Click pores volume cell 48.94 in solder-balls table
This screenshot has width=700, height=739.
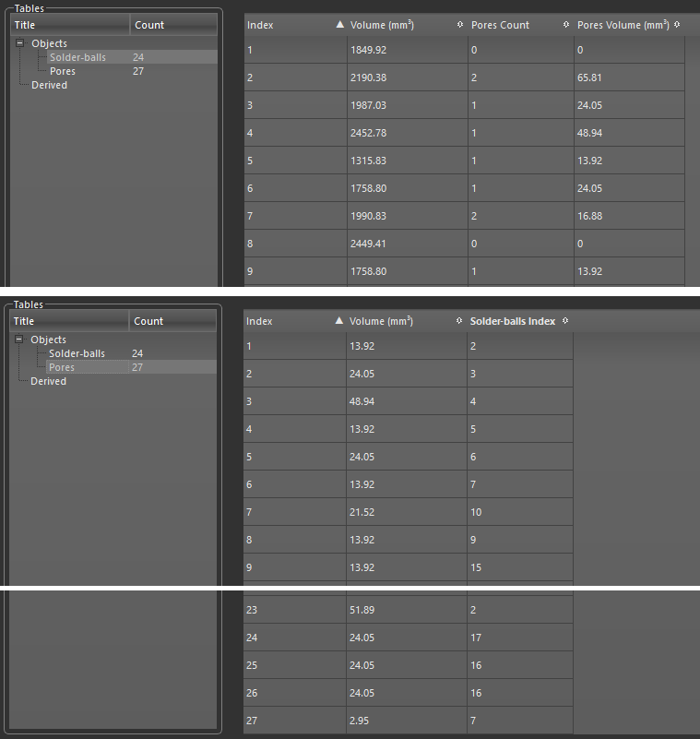pyautogui.click(x=629, y=133)
